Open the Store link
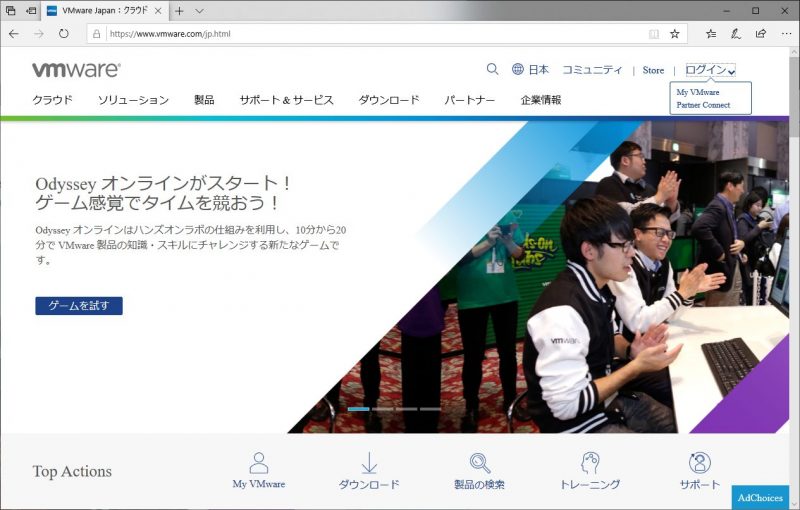Viewport: 800px width, 510px height. pos(653,70)
